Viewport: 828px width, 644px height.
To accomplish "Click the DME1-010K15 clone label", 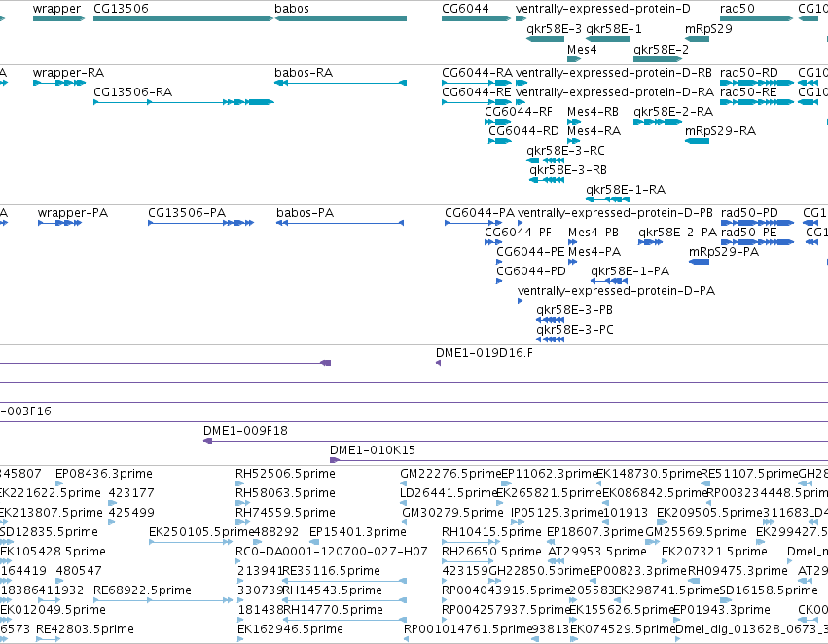I will pyautogui.click(x=373, y=450).
